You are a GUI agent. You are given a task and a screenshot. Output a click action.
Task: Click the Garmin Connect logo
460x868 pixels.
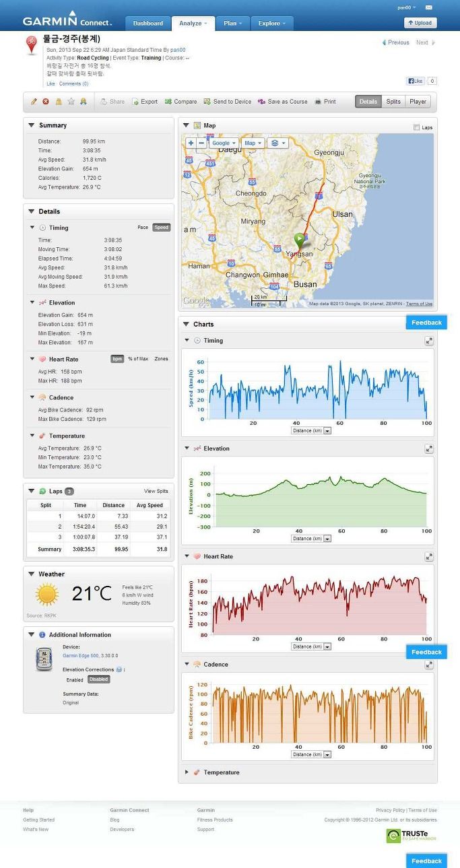coord(67,20)
